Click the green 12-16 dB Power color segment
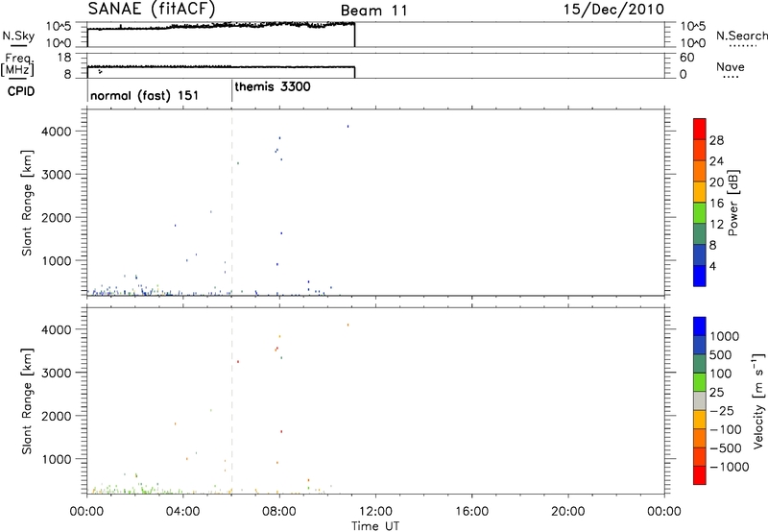The image size is (768, 532). pos(700,212)
